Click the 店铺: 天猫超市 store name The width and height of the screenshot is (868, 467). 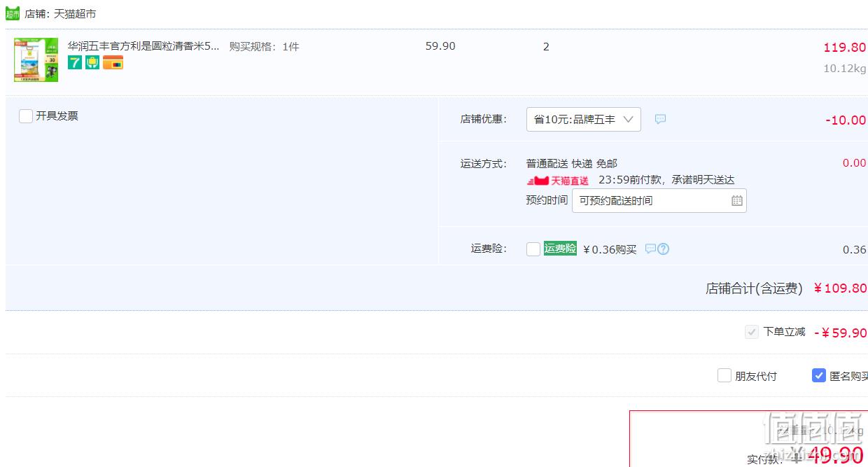[60, 14]
